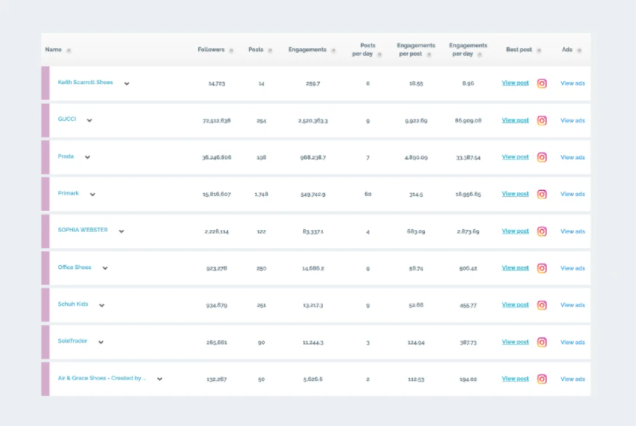This screenshot has width=636, height=426.
Task: View ads for Keith Scarrott Shoes
Action: click(x=573, y=83)
